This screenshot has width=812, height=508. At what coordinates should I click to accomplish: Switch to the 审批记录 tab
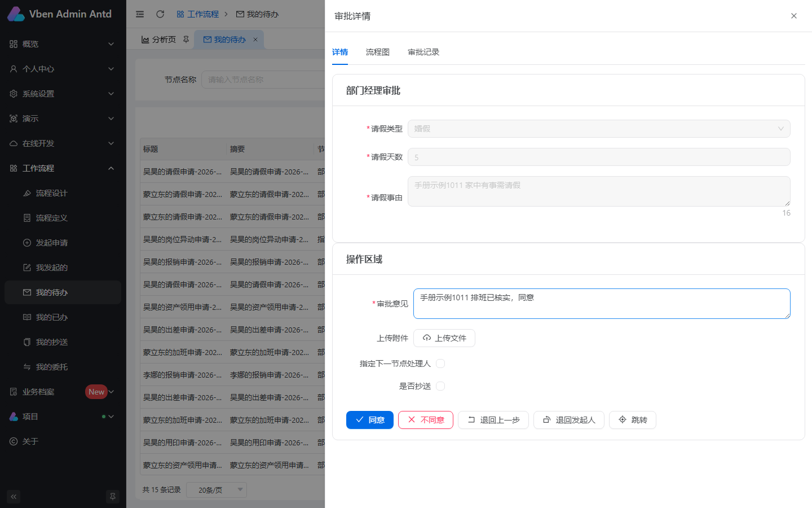pyautogui.click(x=423, y=52)
